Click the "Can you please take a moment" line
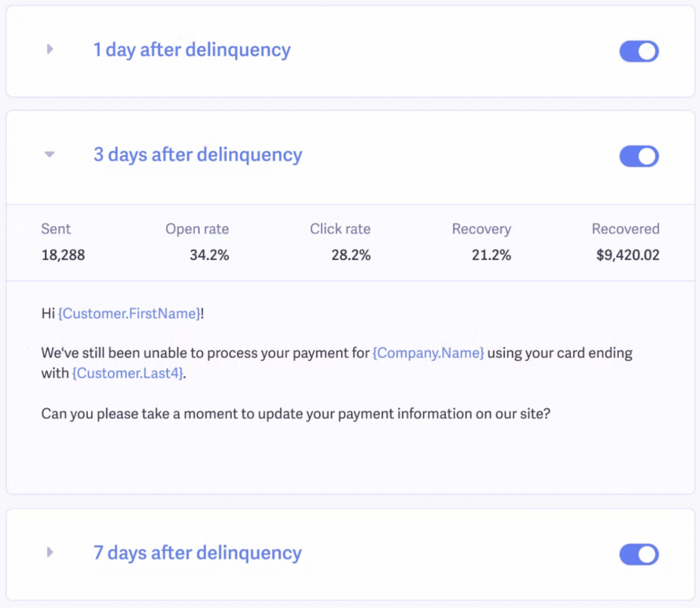 pyautogui.click(x=295, y=414)
